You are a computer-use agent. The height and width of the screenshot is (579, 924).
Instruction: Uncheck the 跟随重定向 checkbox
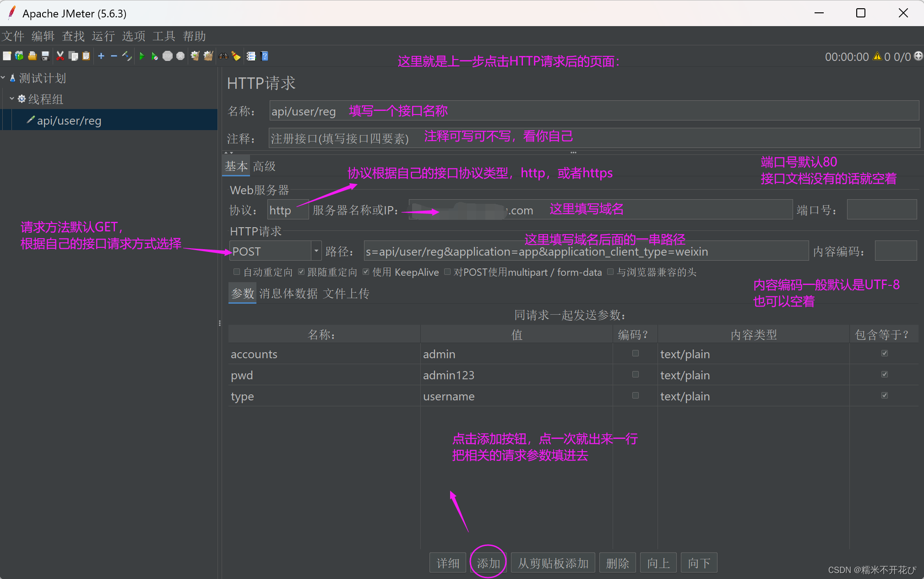pos(301,272)
